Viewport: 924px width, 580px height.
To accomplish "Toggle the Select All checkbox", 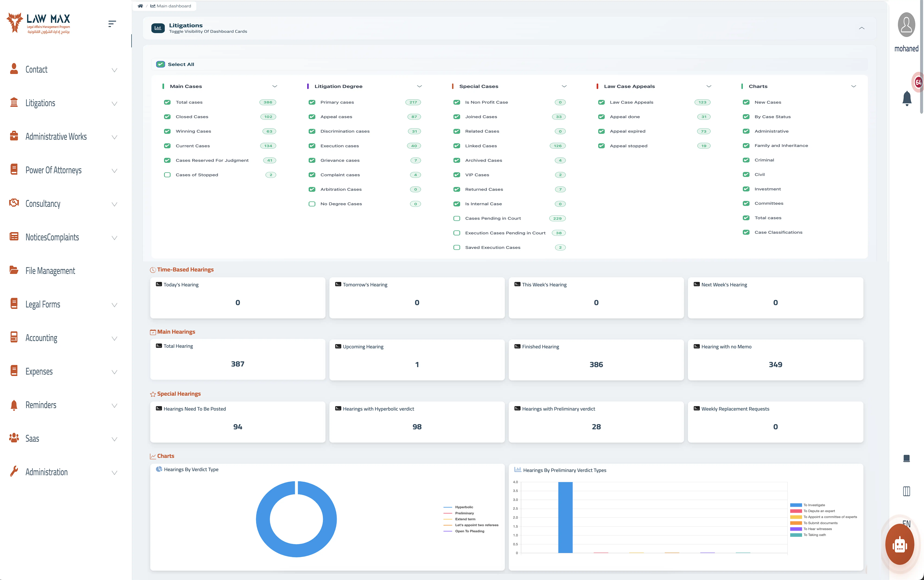I will pyautogui.click(x=161, y=64).
